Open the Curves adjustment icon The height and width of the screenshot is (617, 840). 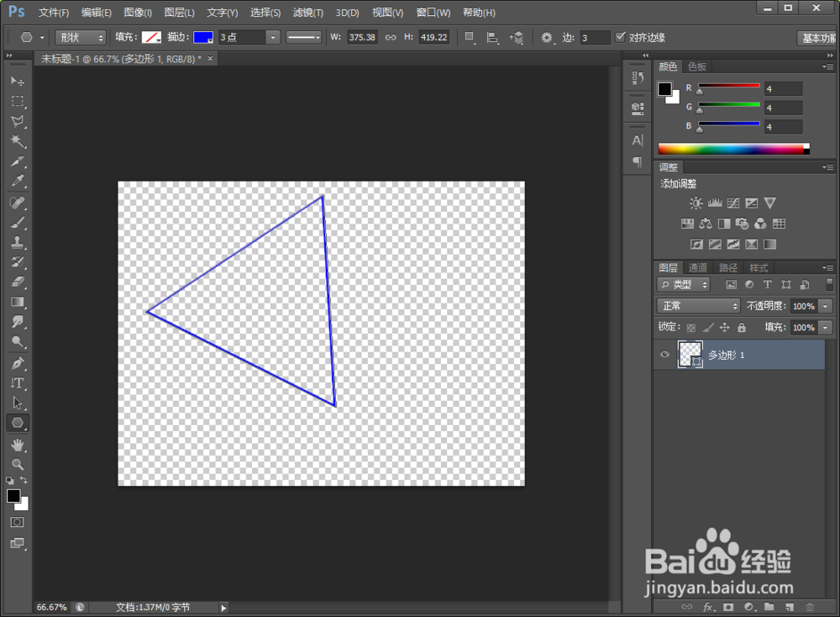point(732,203)
